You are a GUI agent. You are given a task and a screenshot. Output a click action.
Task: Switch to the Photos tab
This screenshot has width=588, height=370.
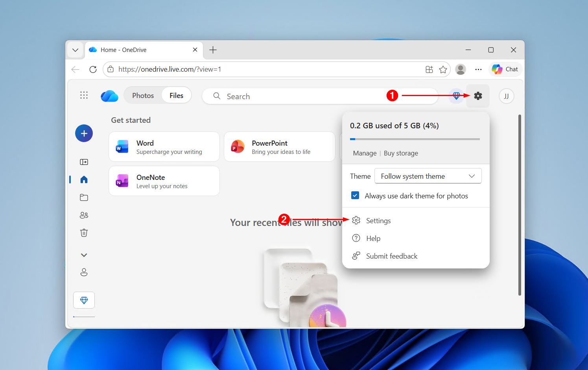(143, 96)
